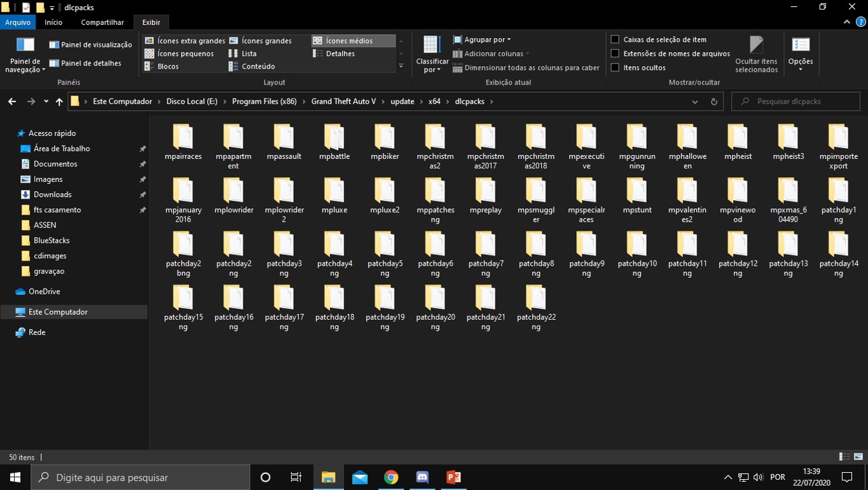The width and height of the screenshot is (868, 490).
Task: Enable Itens ocultos checkbox
Action: pyautogui.click(x=615, y=67)
